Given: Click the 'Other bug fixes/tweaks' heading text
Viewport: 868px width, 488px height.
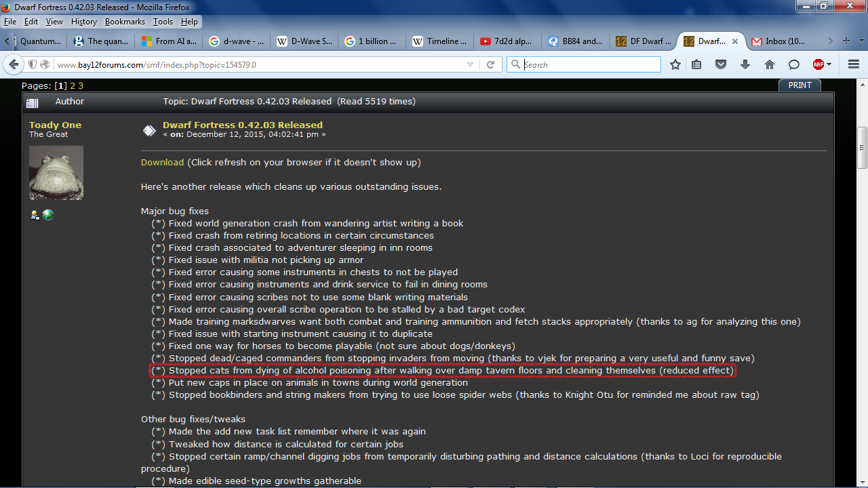Looking at the screenshot, I should tap(193, 419).
